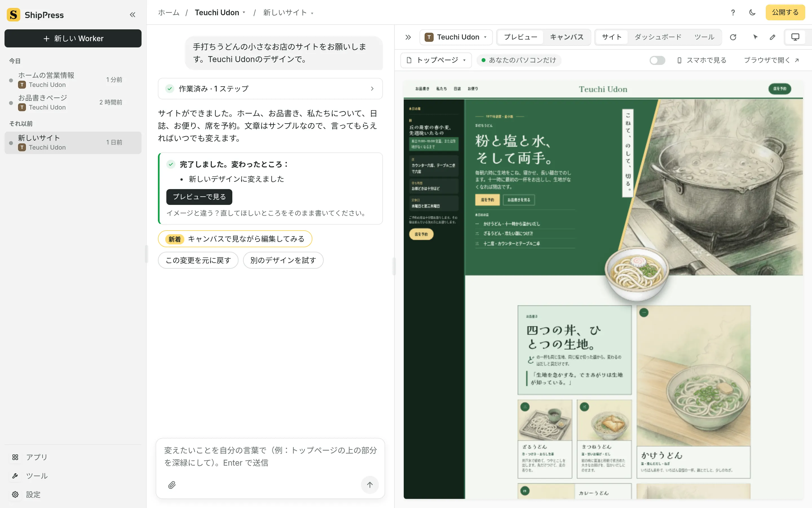812x508 pixels.
Task: Click the phone icon next to スマホで見る
Action: pyautogui.click(x=679, y=60)
